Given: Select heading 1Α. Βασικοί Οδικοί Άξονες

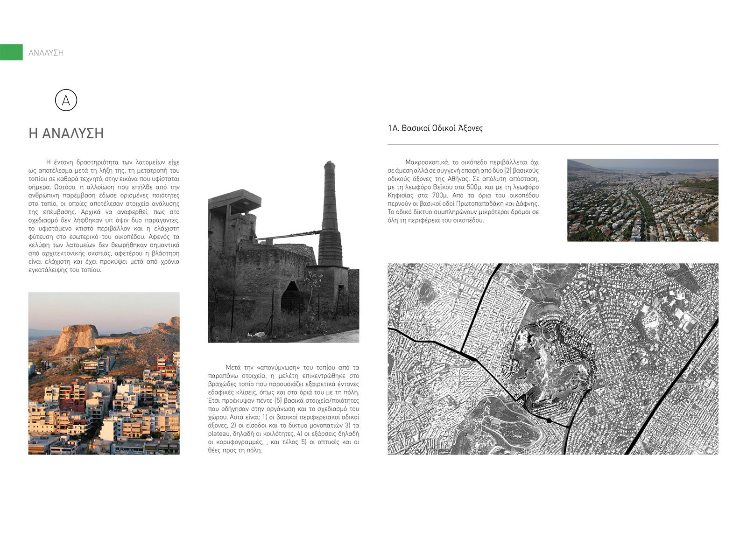Looking at the screenshot, I should click(x=435, y=128).
